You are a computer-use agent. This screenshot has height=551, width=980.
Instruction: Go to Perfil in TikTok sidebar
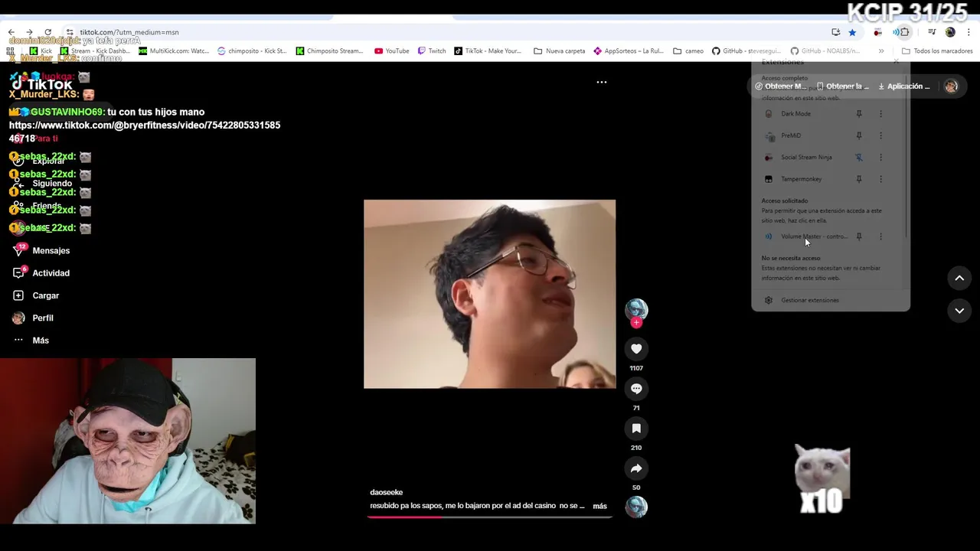pyautogui.click(x=33, y=318)
